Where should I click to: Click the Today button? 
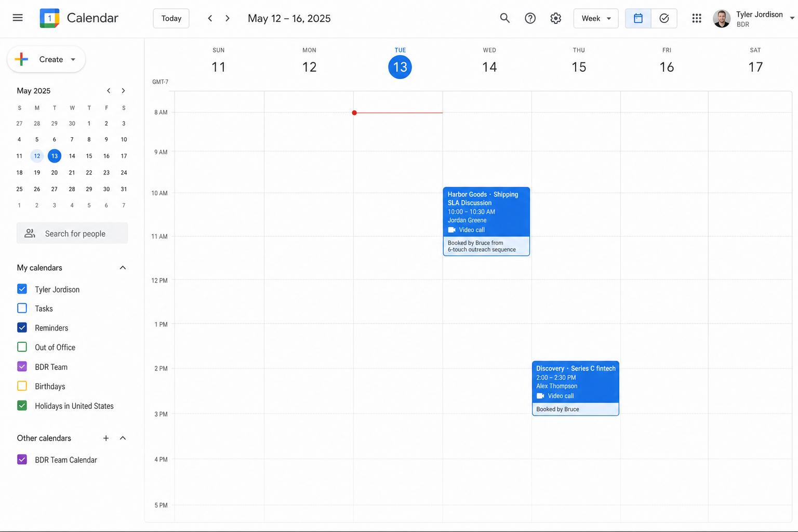(x=171, y=18)
